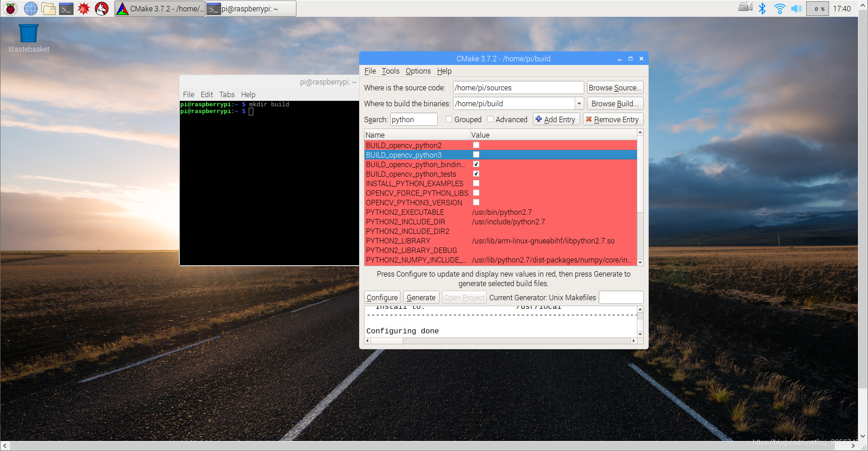This screenshot has height=451, width=868.
Task: Uncheck BUILD_opencv_python_bindings checkbox
Action: point(476,164)
